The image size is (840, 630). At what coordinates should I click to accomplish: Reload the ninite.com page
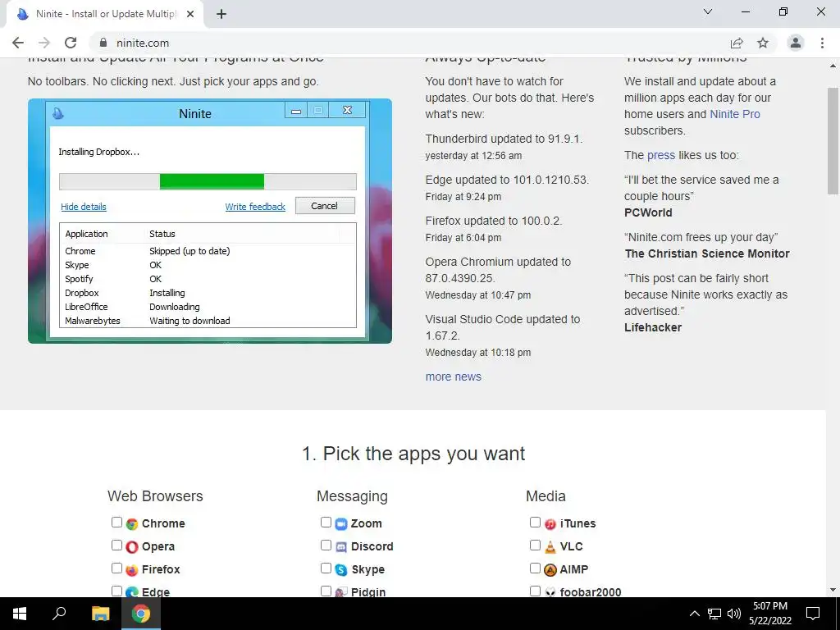(71, 43)
